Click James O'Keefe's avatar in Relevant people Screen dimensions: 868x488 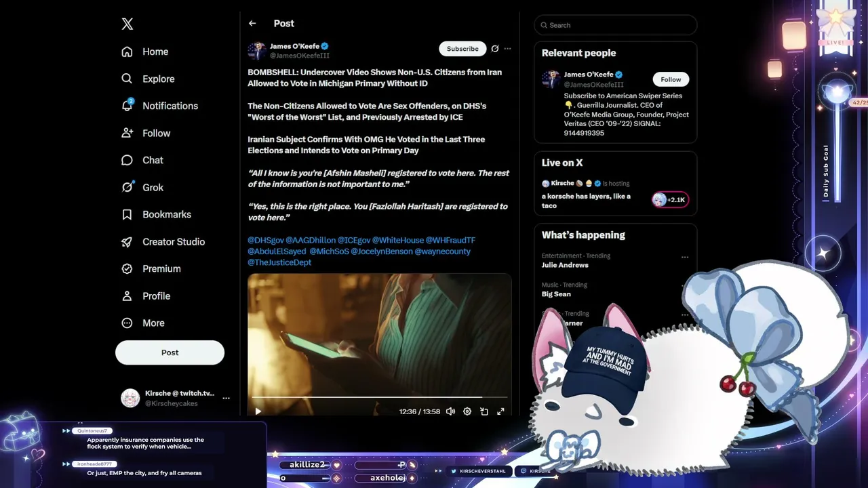point(551,79)
